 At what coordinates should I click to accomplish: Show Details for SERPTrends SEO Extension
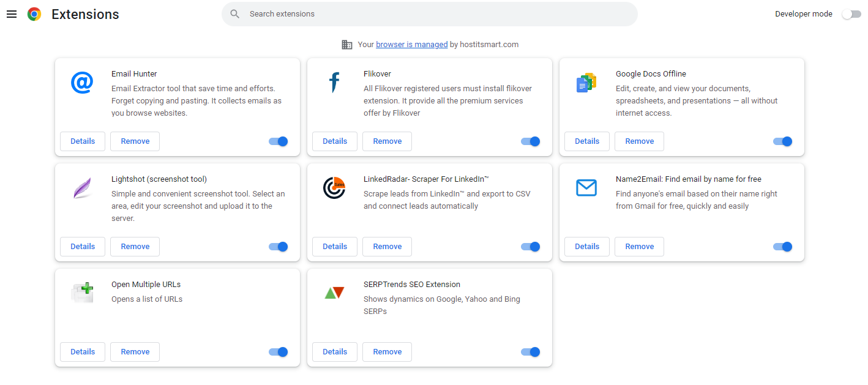click(335, 352)
